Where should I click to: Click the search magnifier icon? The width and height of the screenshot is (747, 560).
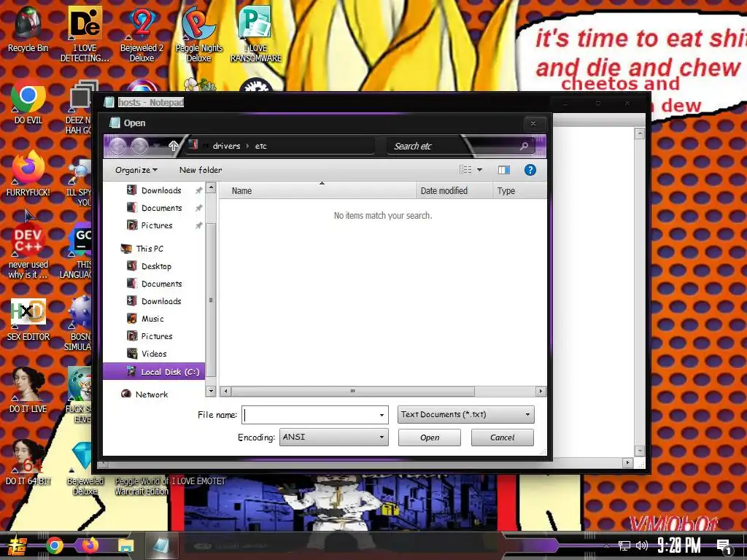click(x=524, y=146)
